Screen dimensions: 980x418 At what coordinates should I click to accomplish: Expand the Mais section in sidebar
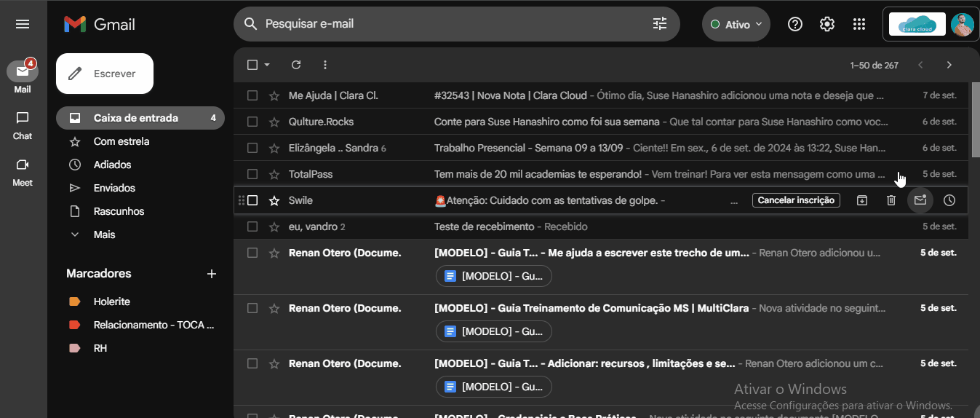[x=104, y=234]
